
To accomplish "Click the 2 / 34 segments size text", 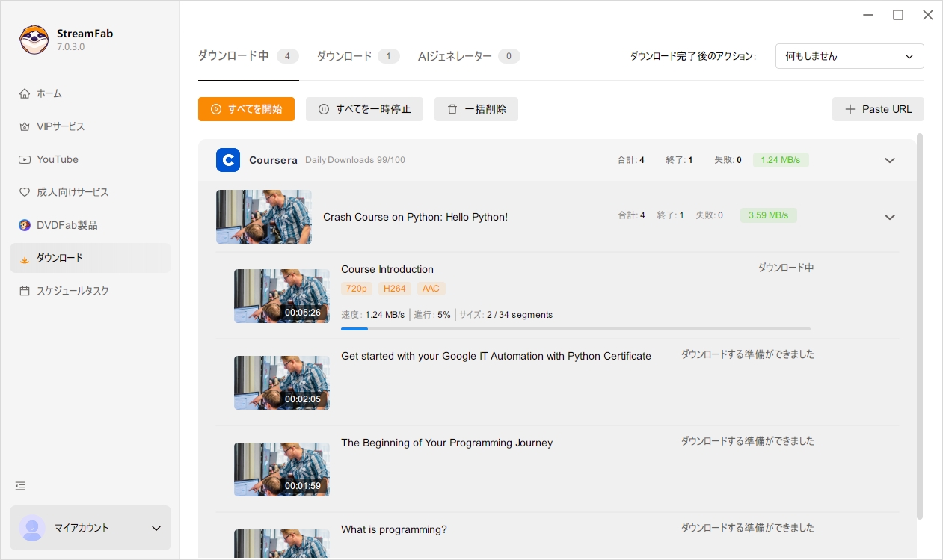I will [x=520, y=315].
